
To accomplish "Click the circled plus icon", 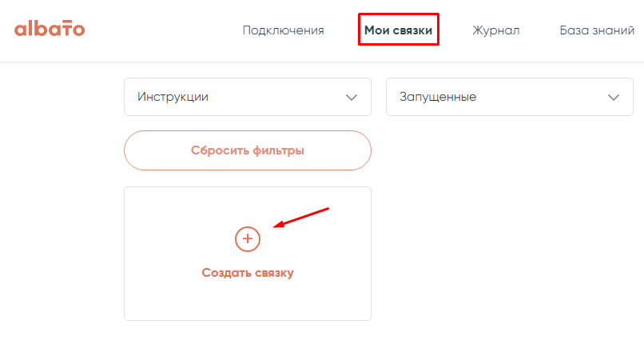I will pos(248,238).
